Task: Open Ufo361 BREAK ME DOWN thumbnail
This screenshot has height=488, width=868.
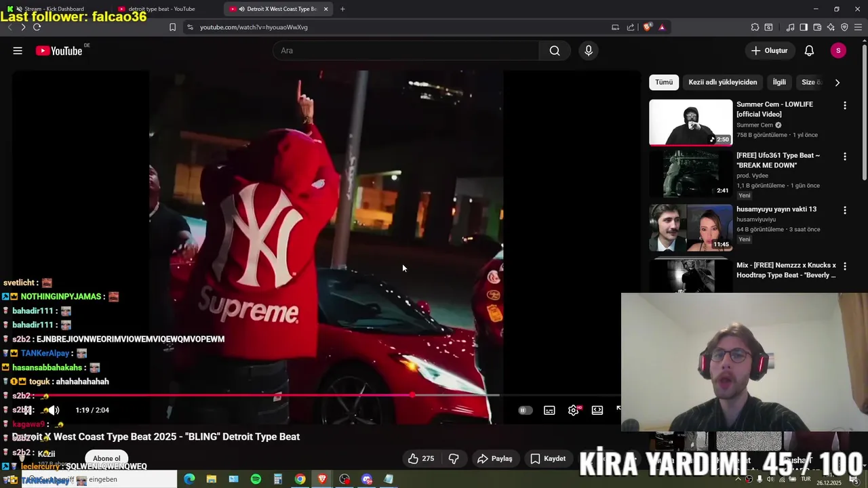Action: click(x=691, y=174)
